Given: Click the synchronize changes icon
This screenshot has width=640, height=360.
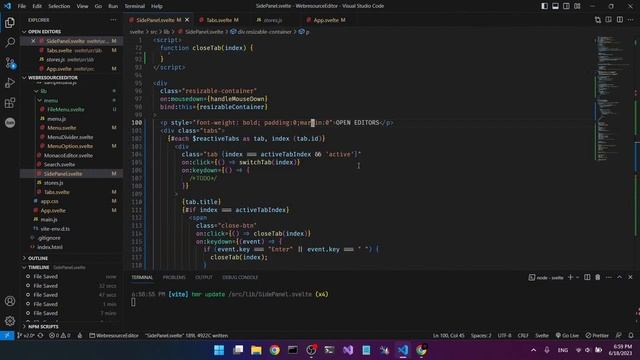Looking at the screenshot, I should pos(40,336).
